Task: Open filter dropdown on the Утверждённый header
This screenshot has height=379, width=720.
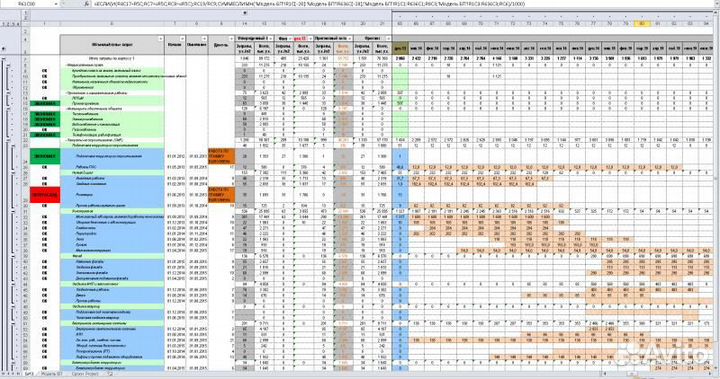Action: [x=270, y=38]
